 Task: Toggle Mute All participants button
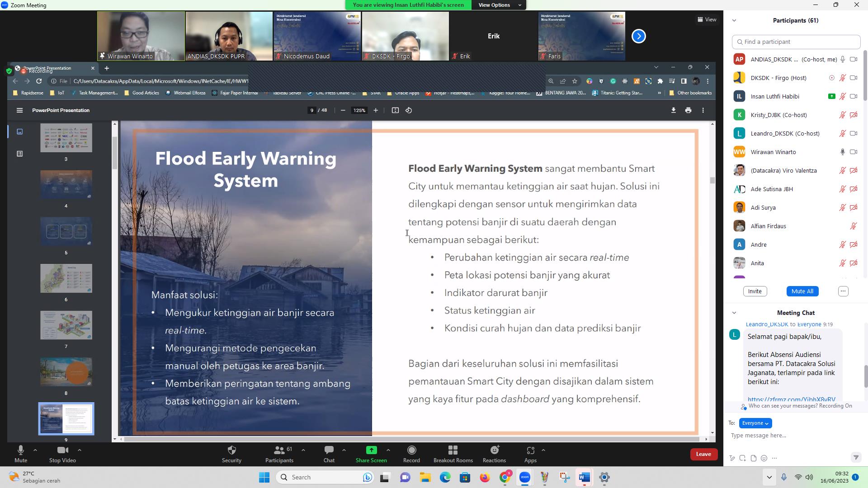(802, 291)
